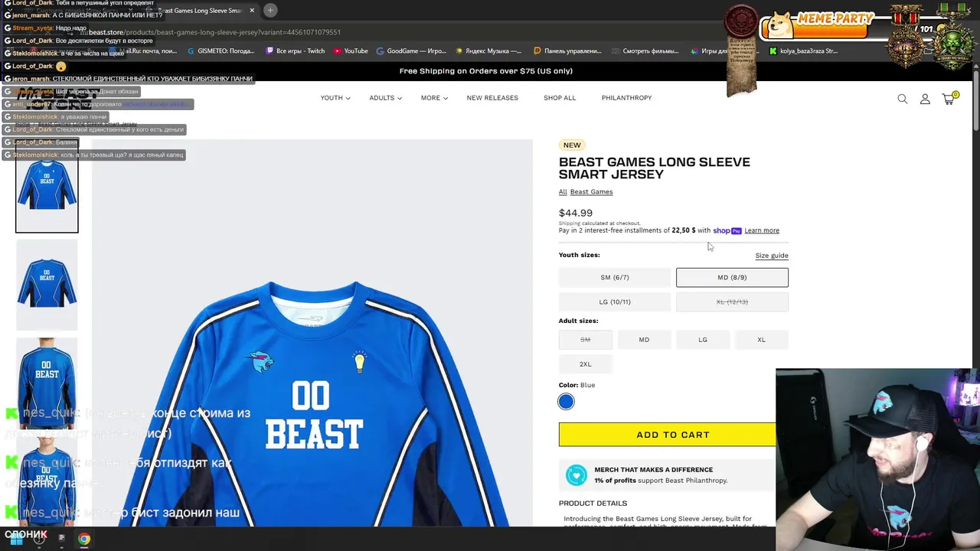Open the store search magnifier icon

click(x=903, y=99)
